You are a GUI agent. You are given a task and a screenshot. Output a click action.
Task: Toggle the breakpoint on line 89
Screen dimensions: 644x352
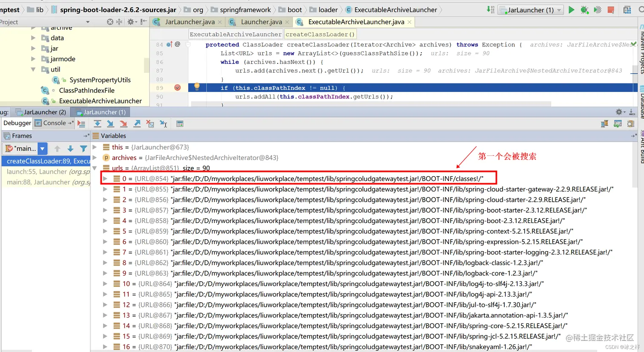178,88
